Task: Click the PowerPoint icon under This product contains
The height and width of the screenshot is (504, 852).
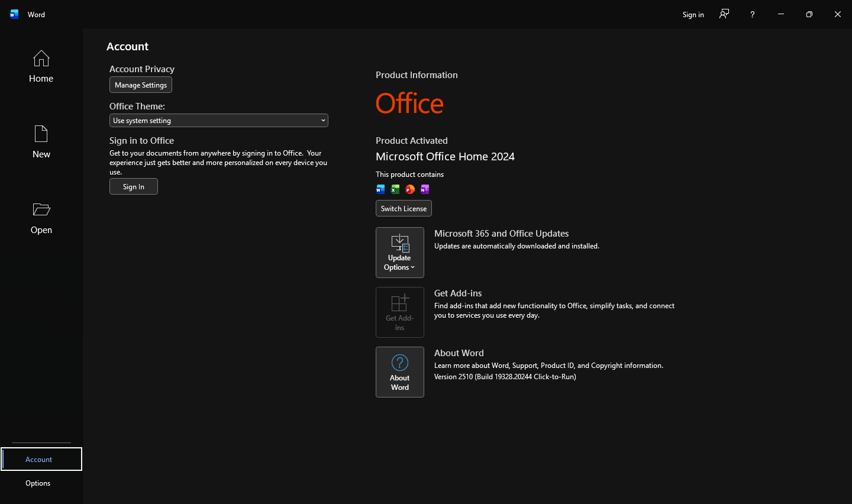Action: click(410, 189)
